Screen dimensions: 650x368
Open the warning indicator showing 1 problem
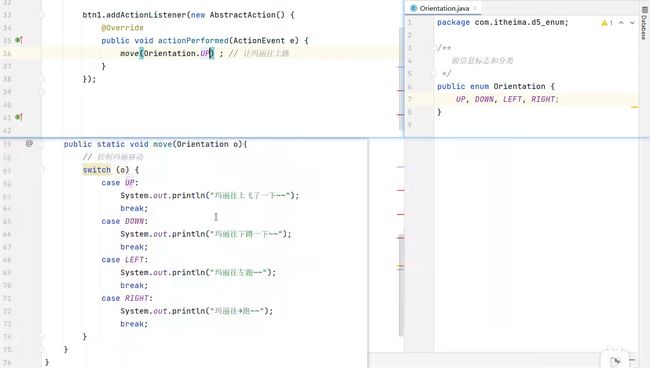pyautogui.click(x=607, y=23)
